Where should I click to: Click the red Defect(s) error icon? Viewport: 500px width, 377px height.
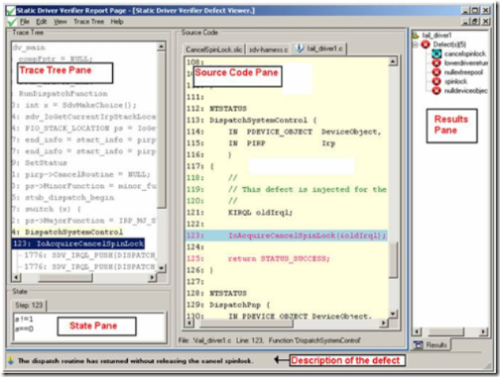coord(425,44)
